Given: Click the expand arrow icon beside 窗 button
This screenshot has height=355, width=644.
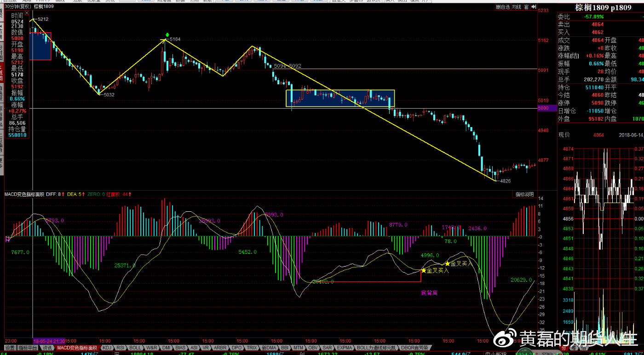Looking at the screenshot, I should [x=534, y=7].
